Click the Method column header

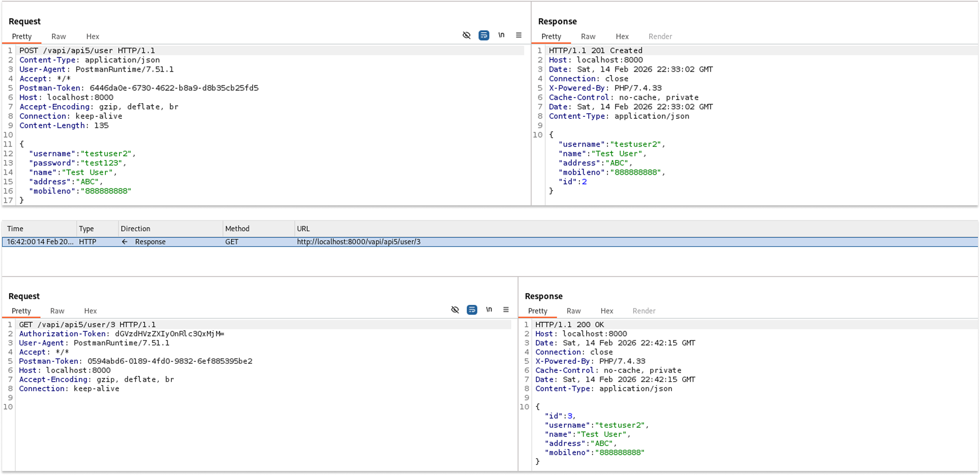tap(237, 229)
